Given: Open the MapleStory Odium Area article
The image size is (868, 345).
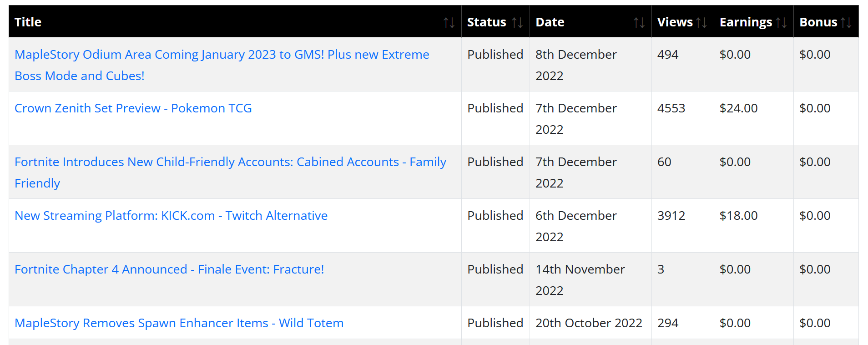Looking at the screenshot, I should point(222,55).
